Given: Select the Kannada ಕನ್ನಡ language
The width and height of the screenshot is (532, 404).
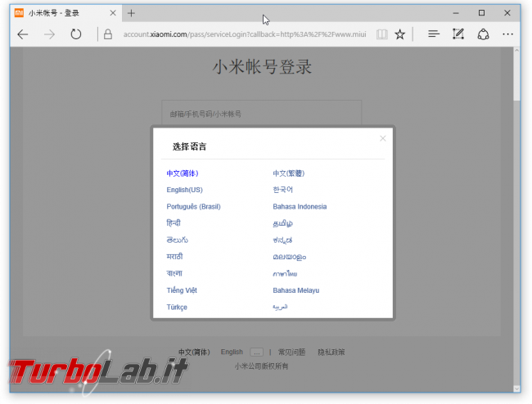Looking at the screenshot, I should click(282, 240).
